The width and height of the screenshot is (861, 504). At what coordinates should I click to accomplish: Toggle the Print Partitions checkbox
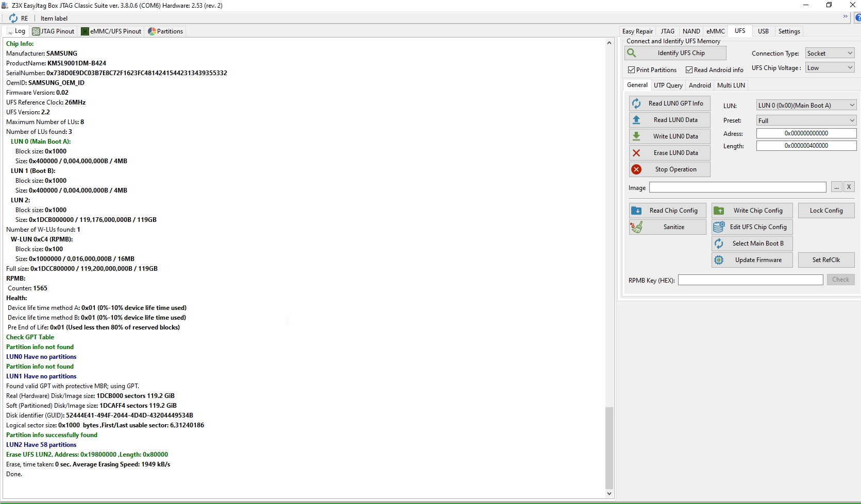631,70
